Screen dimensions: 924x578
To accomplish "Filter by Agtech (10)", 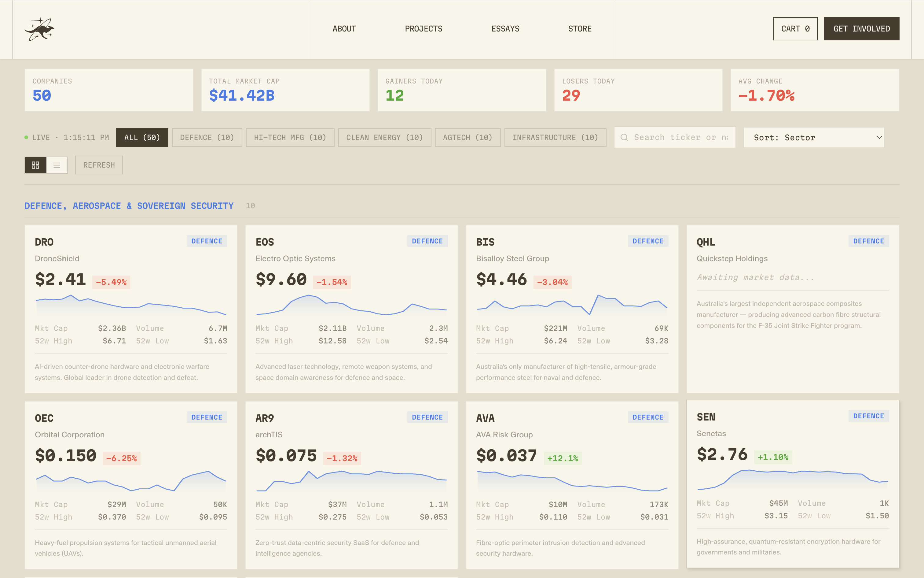I will (x=468, y=137).
